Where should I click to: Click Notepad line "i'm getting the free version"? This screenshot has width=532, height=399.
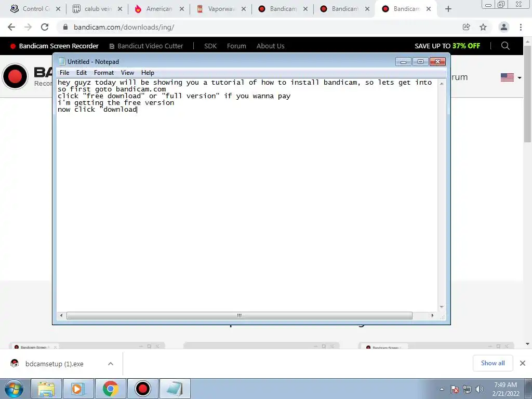tap(116, 102)
